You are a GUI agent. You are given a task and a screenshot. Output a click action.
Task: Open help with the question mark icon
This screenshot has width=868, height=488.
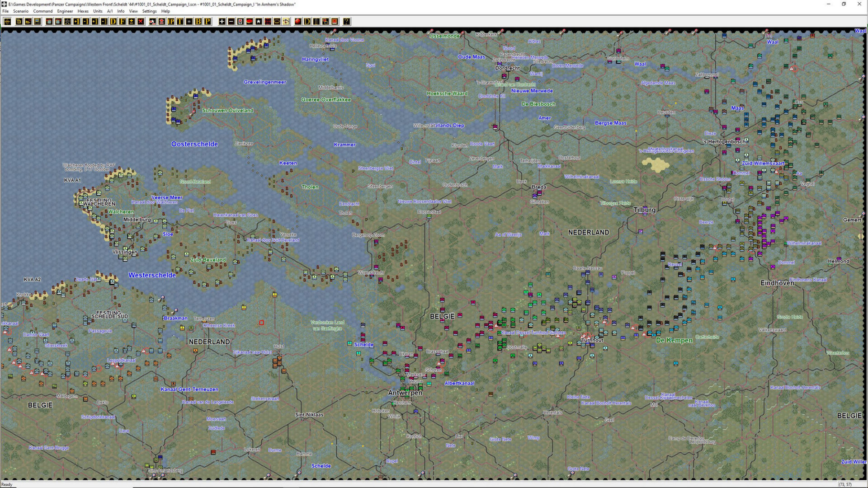click(x=346, y=21)
